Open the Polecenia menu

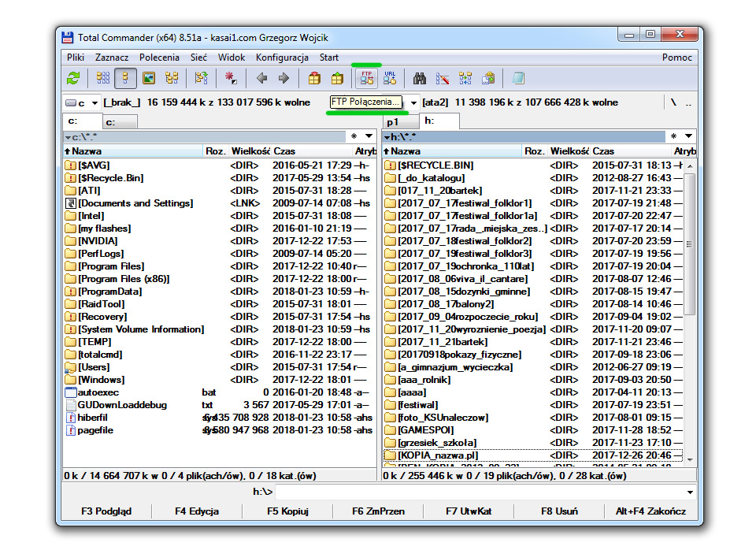point(159,58)
